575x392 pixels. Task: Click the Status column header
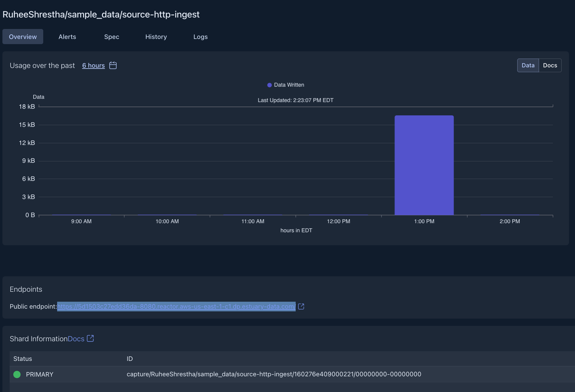[x=23, y=359]
